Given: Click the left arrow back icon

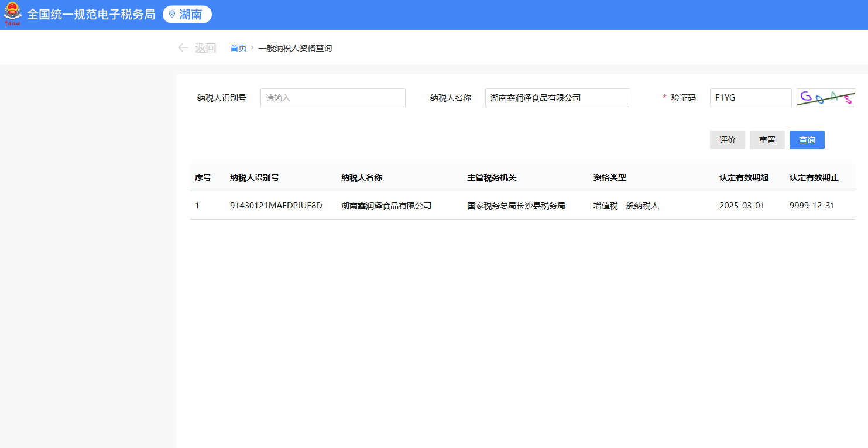Looking at the screenshot, I should pyautogui.click(x=183, y=48).
